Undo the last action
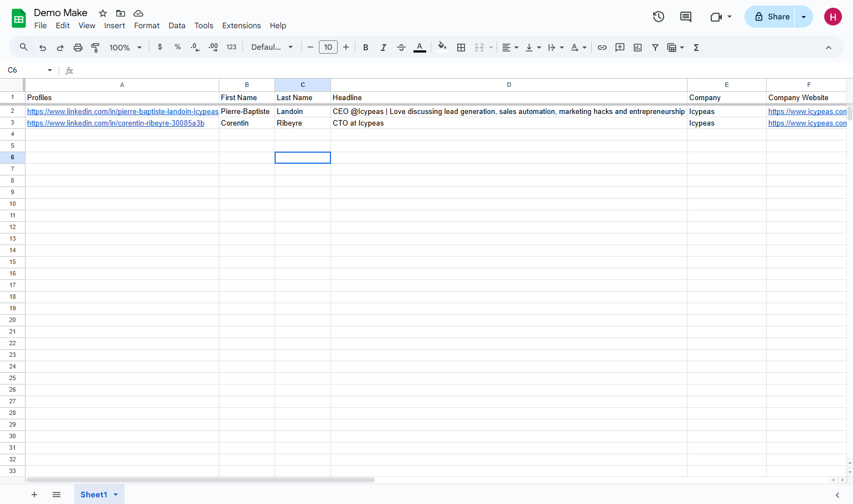 43,48
